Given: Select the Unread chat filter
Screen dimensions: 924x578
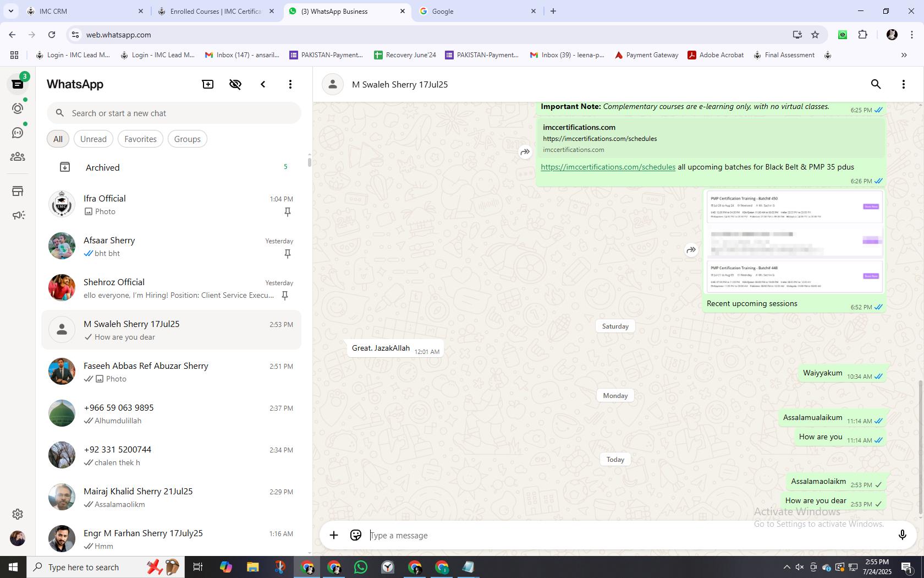Looking at the screenshot, I should (x=94, y=139).
